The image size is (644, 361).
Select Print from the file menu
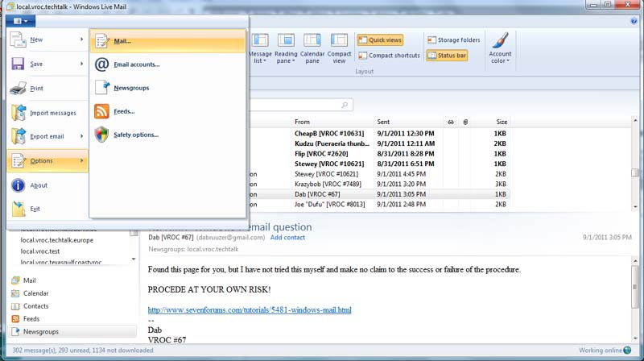(x=47, y=88)
